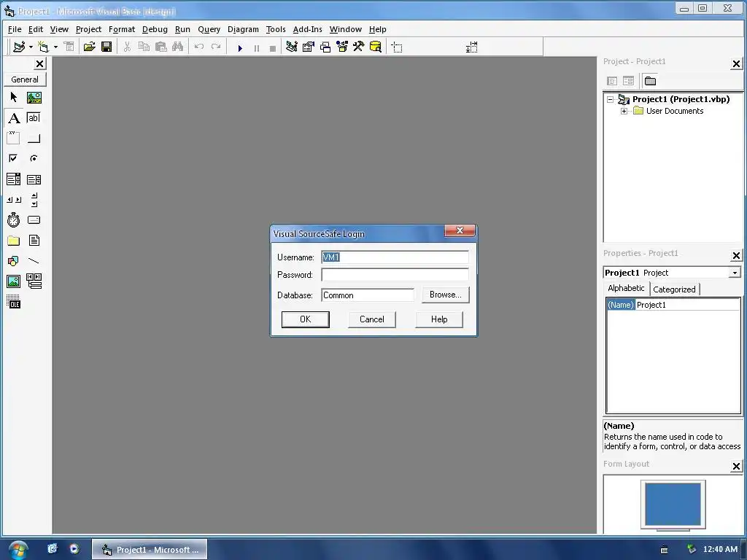Select the (Name) property row
Screen dimensions: 747x560
[x=673, y=305]
